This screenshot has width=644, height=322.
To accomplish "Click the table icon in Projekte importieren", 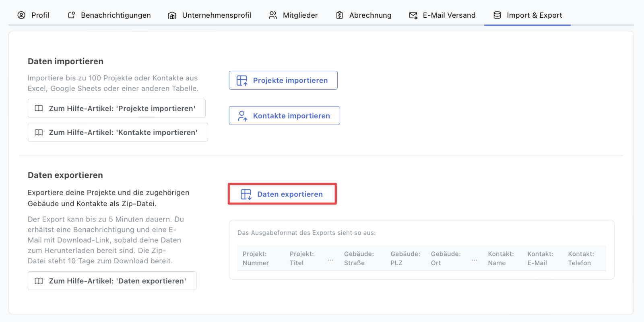I will pos(242,80).
